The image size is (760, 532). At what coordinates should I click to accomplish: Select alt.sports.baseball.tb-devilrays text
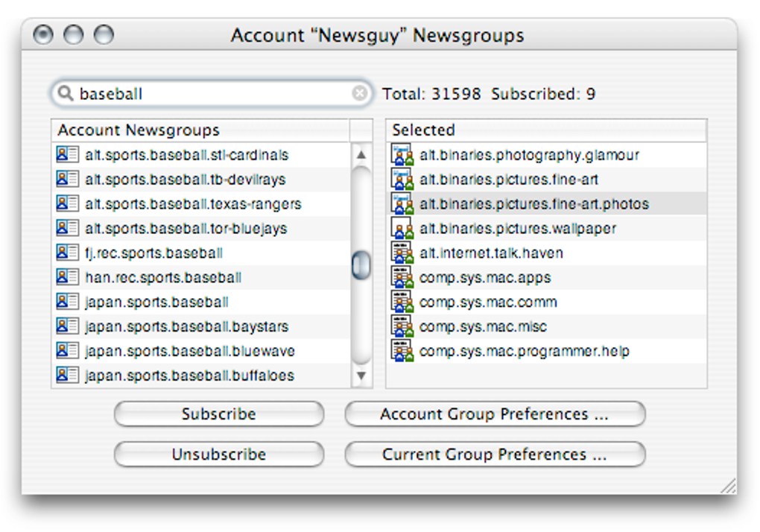185,180
